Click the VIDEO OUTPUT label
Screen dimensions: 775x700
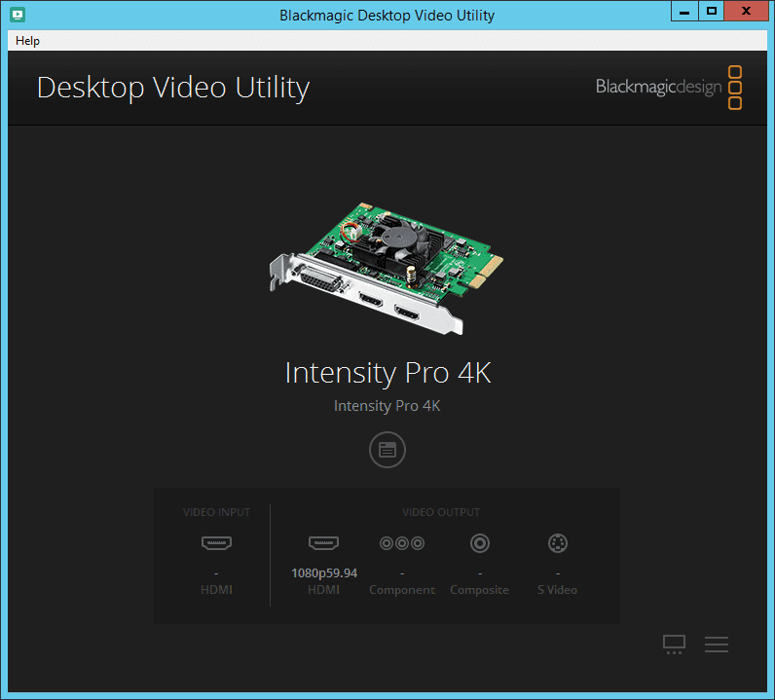pyautogui.click(x=441, y=512)
